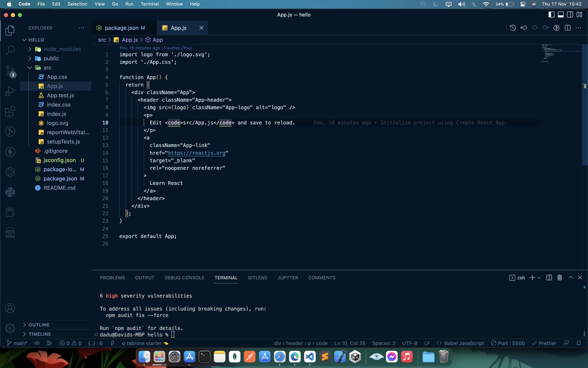Open the reactjs.org link in code

tap(197, 153)
